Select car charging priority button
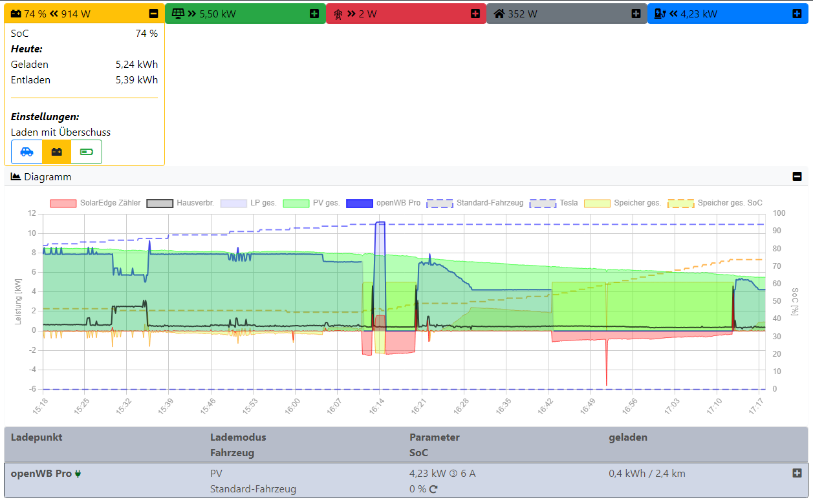The image size is (813, 504). coord(27,152)
